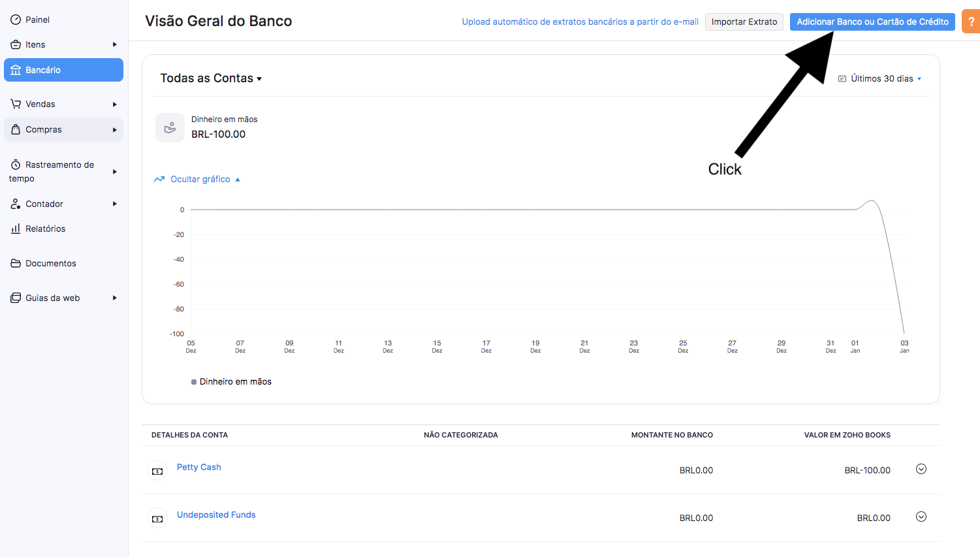
Task: Click the Relatórios bar chart icon
Action: pyautogui.click(x=16, y=229)
